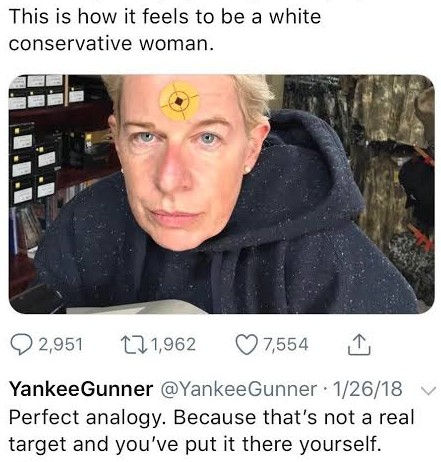Image resolution: width=441 pixels, height=462 pixels.
Task: Open the share tray icon
Action: click(x=359, y=345)
